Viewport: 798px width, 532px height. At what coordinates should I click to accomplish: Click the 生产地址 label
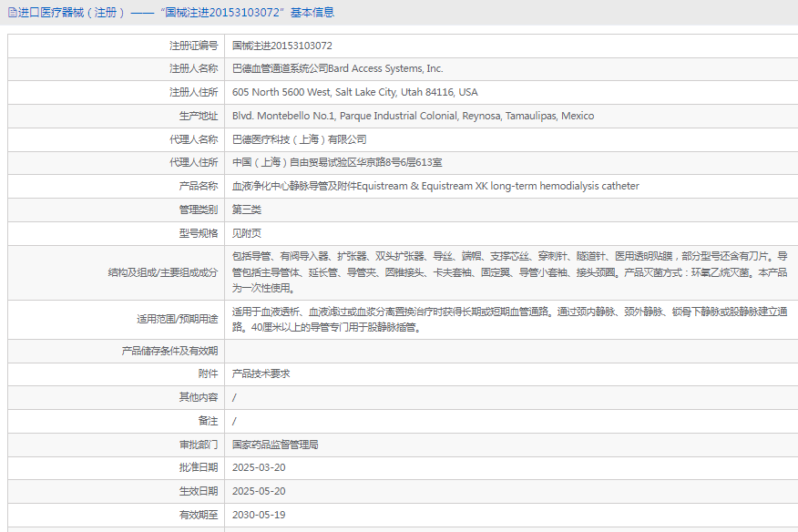coord(198,116)
